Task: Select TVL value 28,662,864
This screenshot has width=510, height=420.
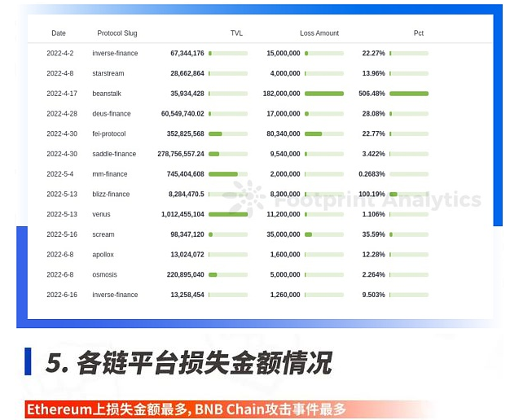Action: (x=187, y=73)
